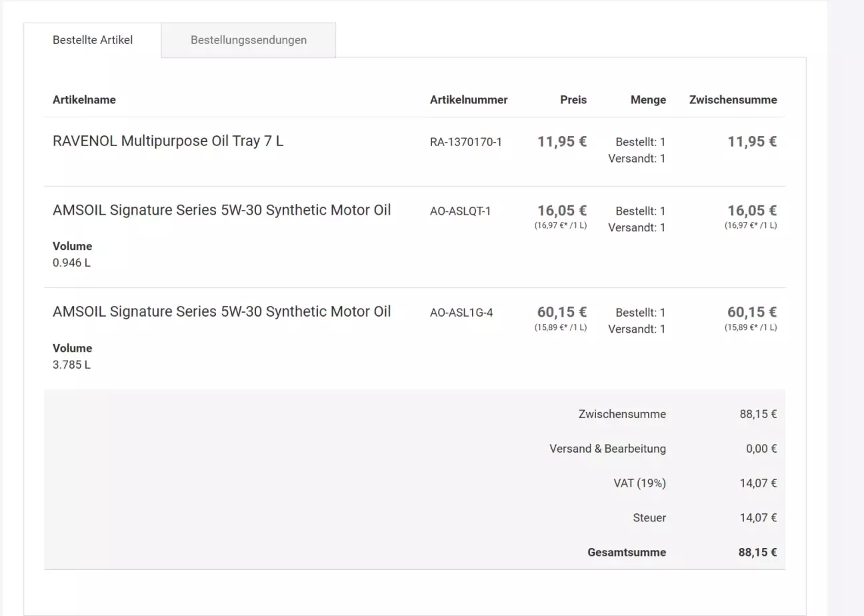Click the 0,00 € shipping amount
Screen dimensions: 864x616
(761, 449)
